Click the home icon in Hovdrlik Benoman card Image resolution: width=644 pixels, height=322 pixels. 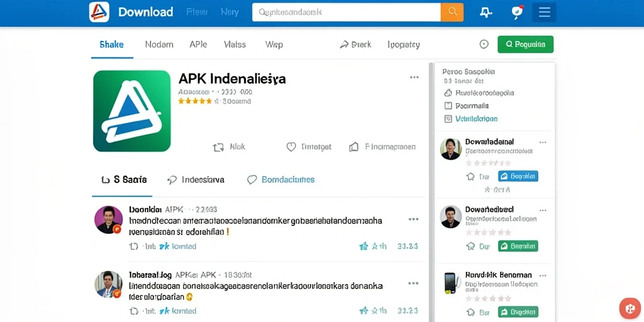(470, 312)
